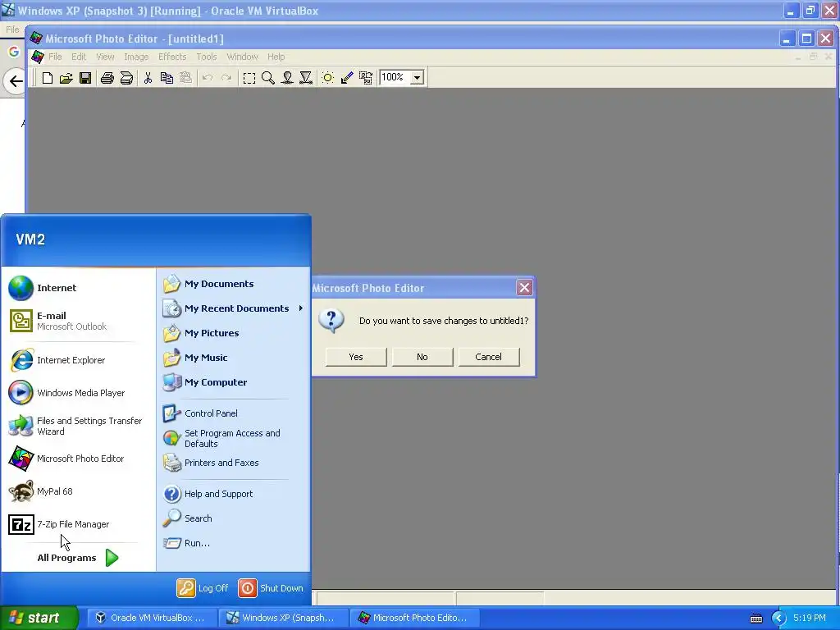Select the Smudge tool icon
Viewport: 840px width, 630px height.
click(287, 78)
